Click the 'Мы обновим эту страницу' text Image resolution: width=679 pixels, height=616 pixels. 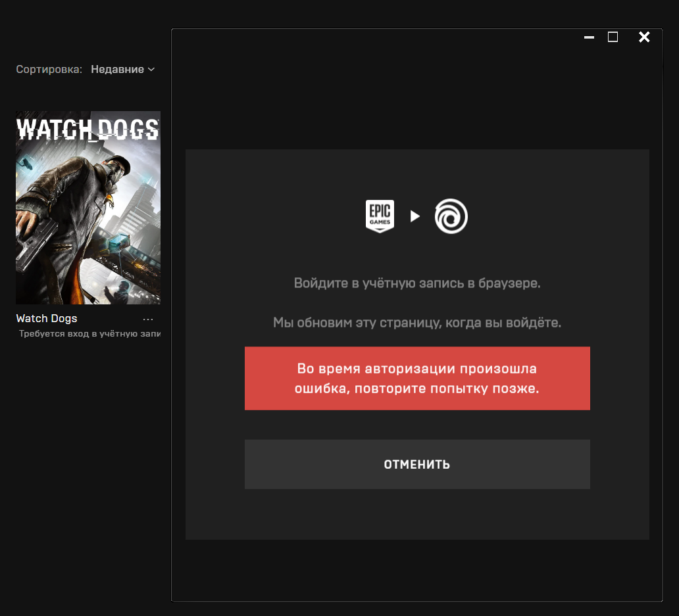[x=357, y=322]
